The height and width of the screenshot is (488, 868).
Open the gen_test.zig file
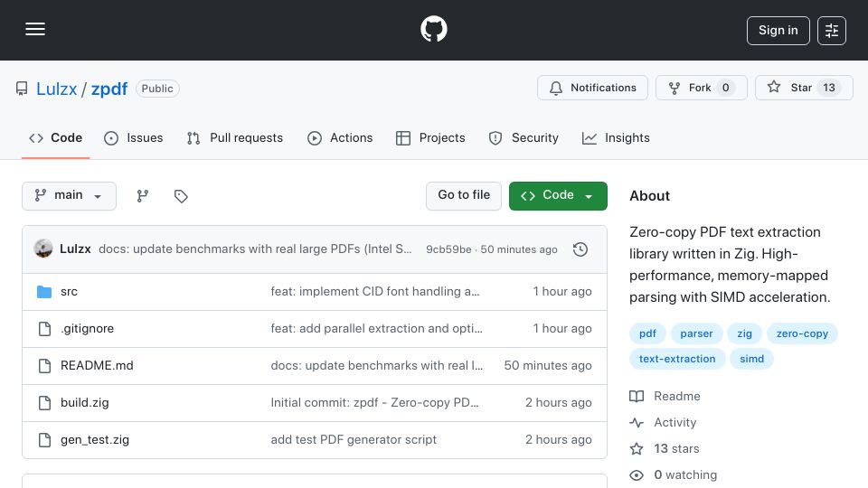[95, 440]
